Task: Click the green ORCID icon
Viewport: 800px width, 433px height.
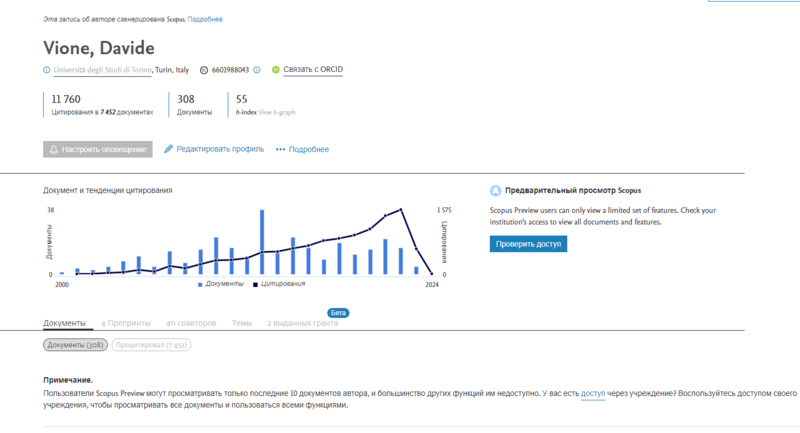Action: 275,70
